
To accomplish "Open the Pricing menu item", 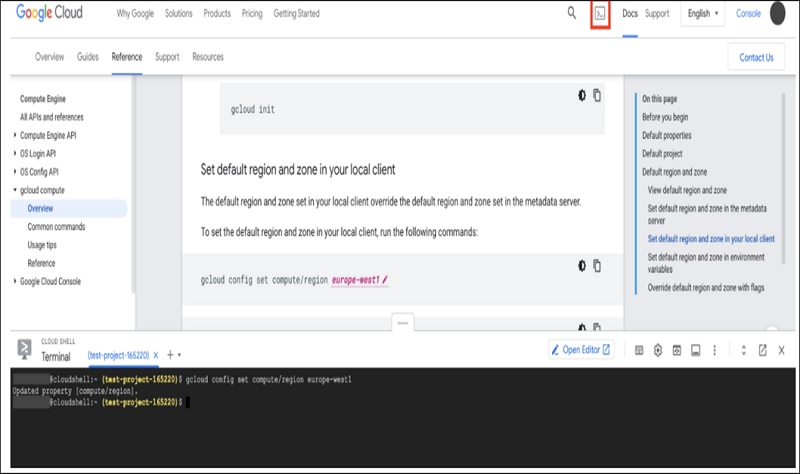I will (x=251, y=14).
